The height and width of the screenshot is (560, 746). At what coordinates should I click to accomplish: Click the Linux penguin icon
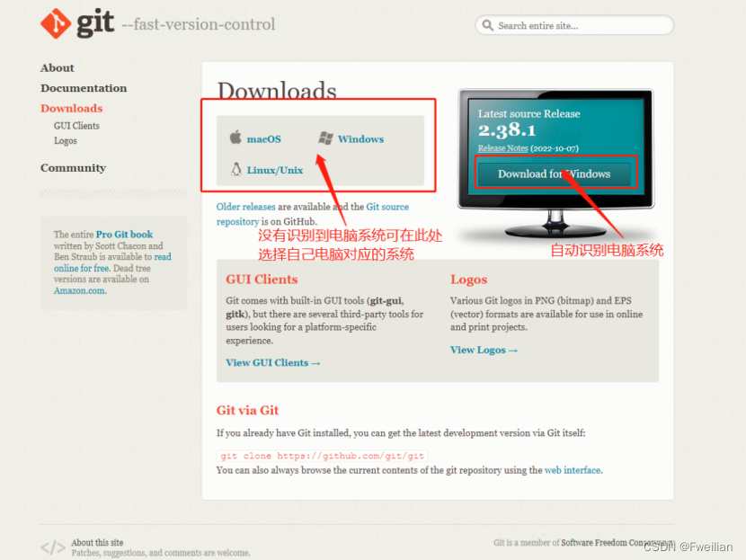tap(236, 169)
